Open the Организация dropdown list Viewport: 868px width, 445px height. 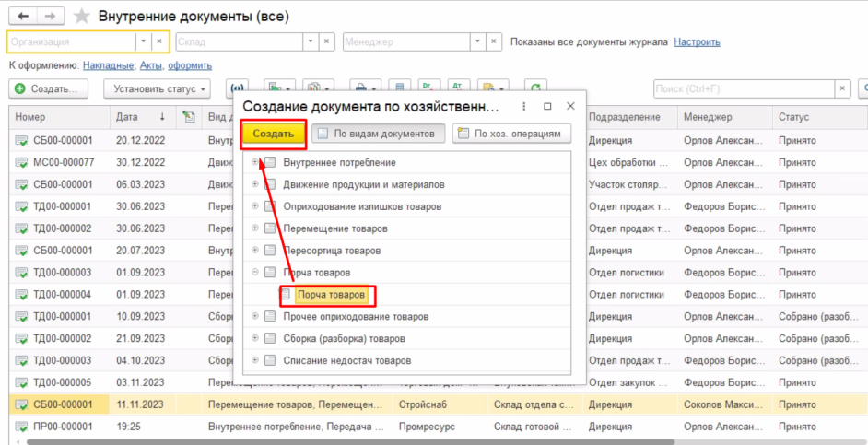click(143, 41)
